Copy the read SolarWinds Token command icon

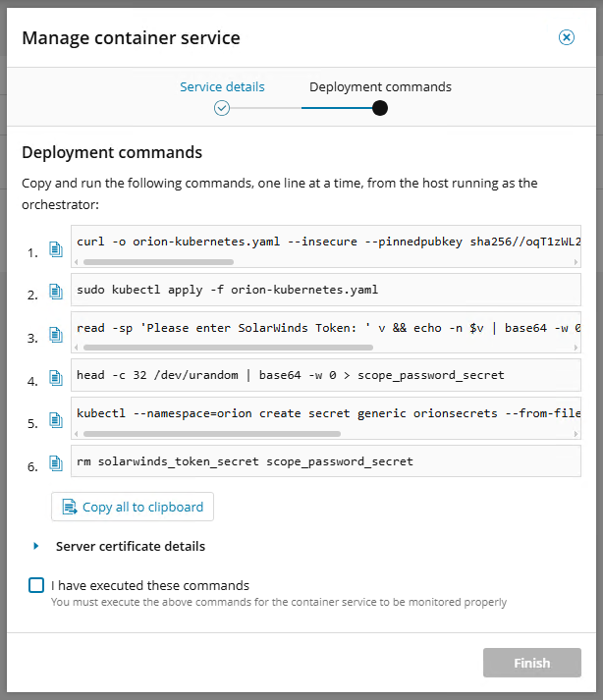56,336
